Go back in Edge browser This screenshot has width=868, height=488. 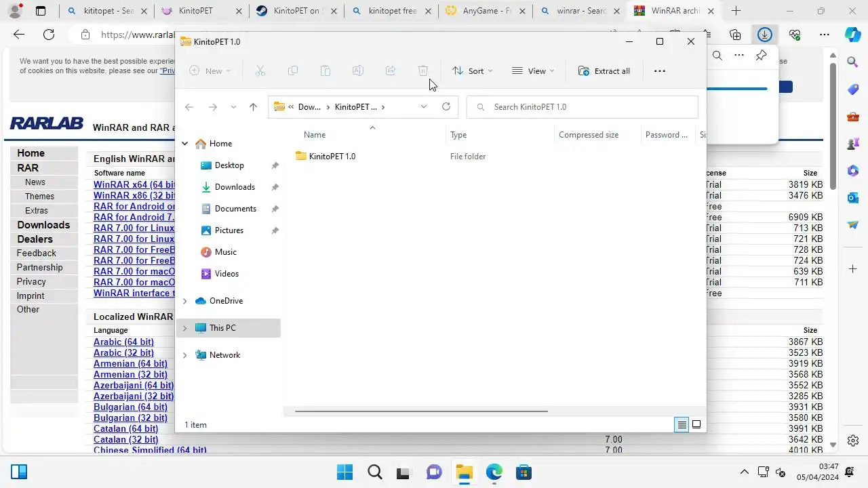(x=19, y=35)
